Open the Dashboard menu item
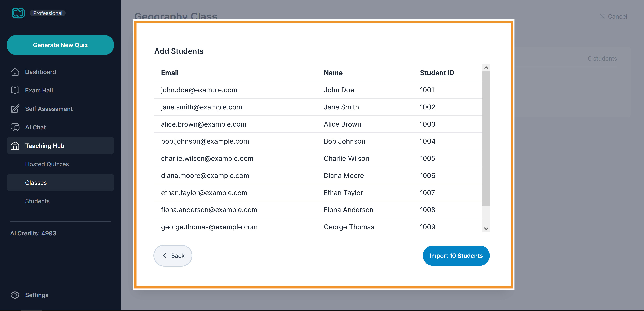 60,72
